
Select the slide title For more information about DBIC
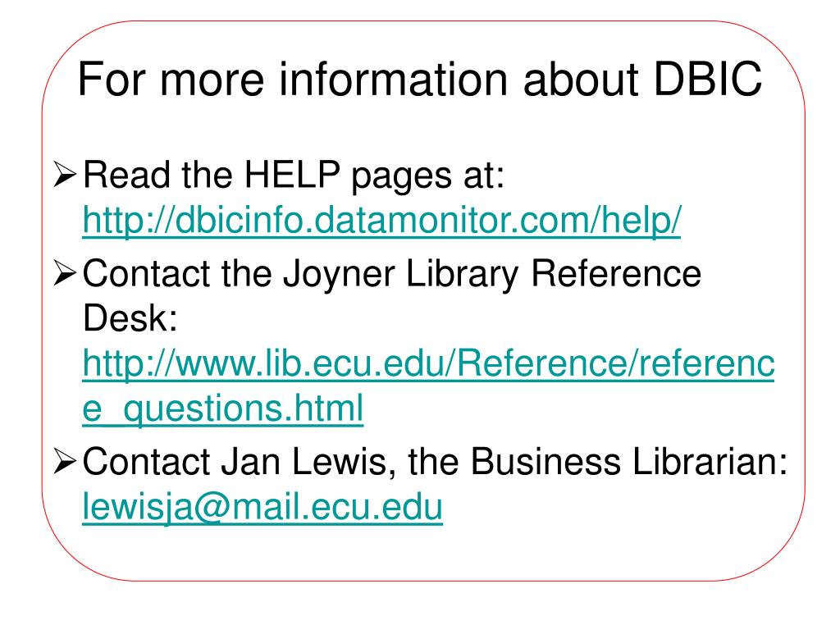[x=419, y=80]
